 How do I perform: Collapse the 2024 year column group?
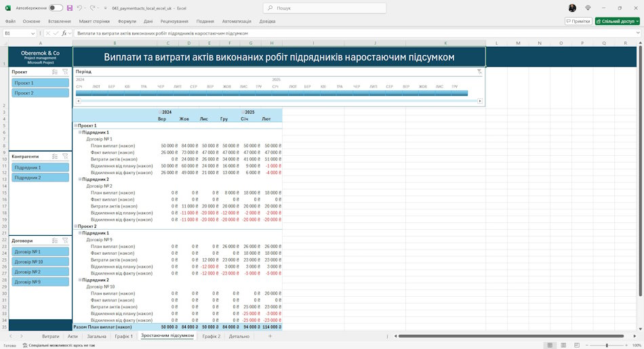point(160,112)
